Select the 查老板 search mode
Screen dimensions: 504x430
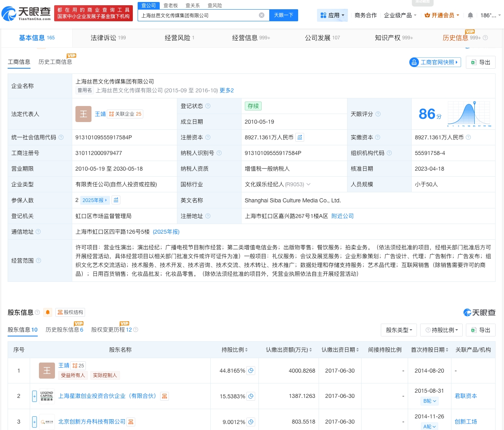pyautogui.click(x=171, y=5)
